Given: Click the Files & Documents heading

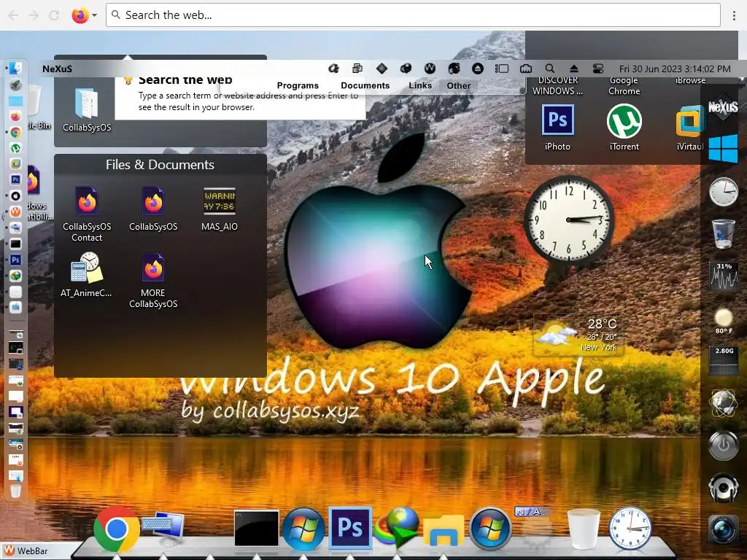Looking at the screenshot, I should (160, 165).
